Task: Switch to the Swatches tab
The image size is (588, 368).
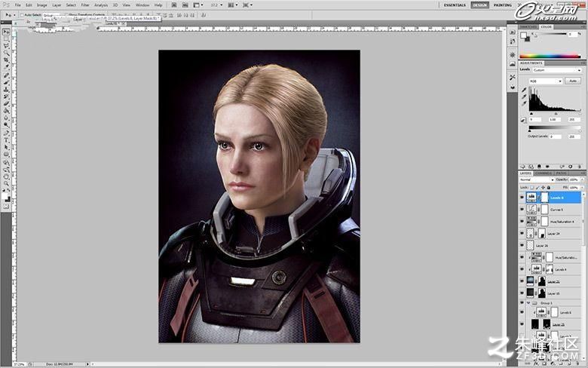Action: click(528, 27)
